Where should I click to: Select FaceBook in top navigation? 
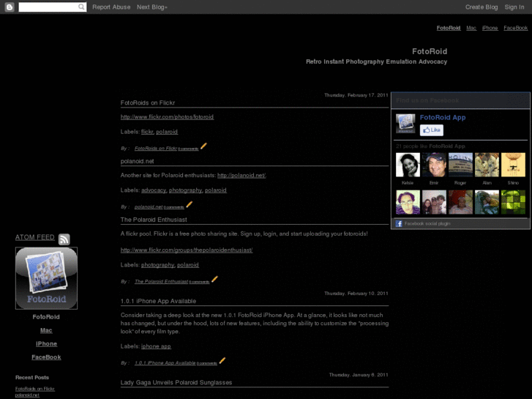[x=516, y=28]
